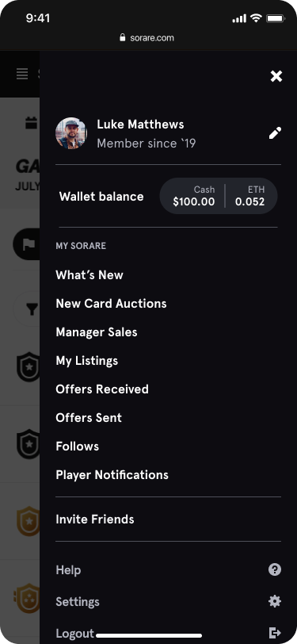Open Offers Received

102,389
